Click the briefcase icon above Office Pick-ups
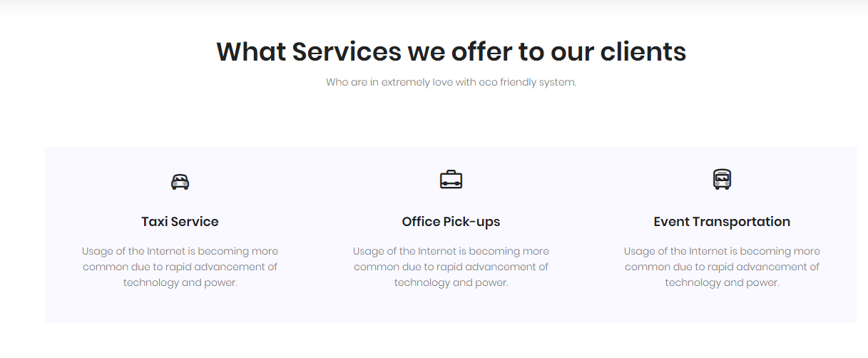 [x=451, y=180]
